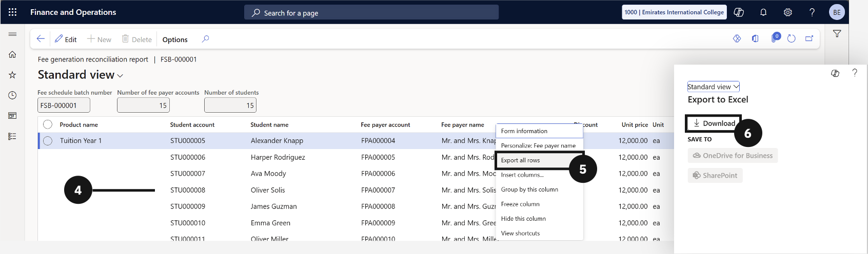Sort by Student name column header

tap(269, 124)
